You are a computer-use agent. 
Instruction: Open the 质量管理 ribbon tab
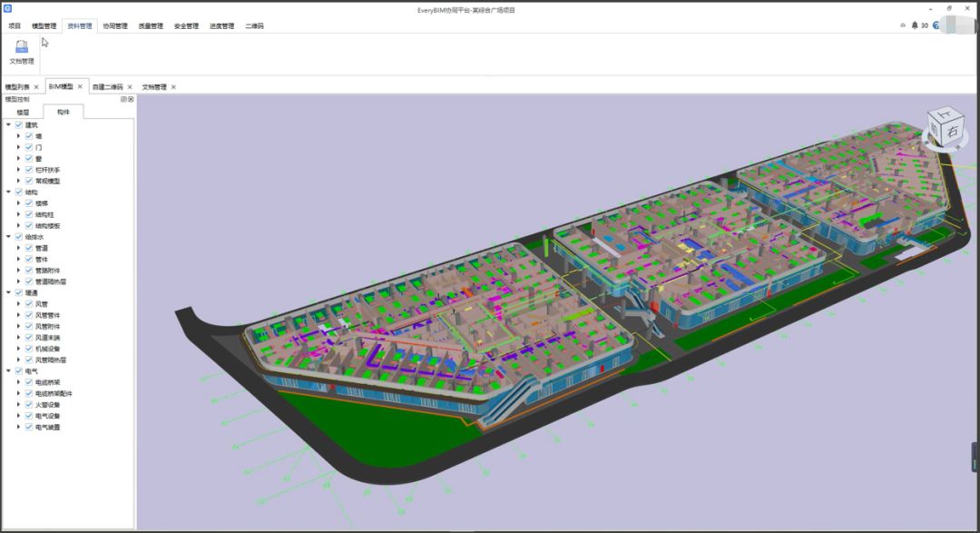[151, 26]
